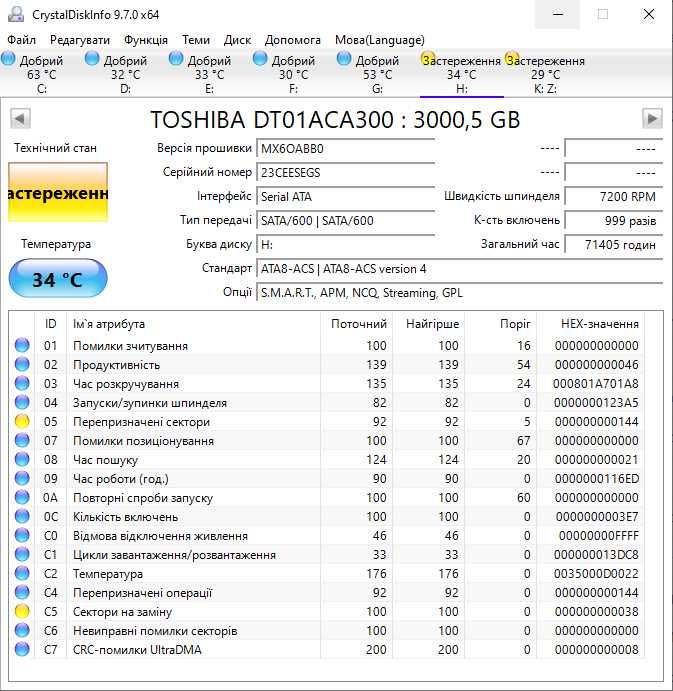Click the firmware field MX6OABB0
The image size is (673, 691).
click(x=346, y=149)
